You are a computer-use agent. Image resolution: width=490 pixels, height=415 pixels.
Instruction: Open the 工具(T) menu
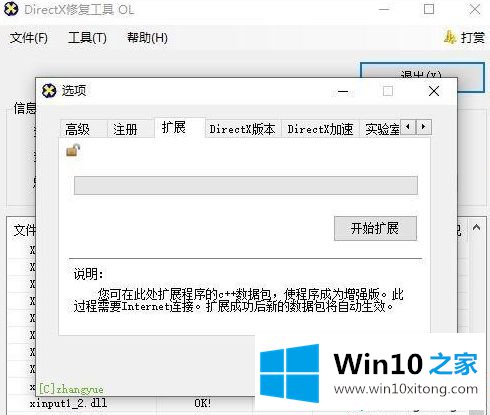click(87, 38)
